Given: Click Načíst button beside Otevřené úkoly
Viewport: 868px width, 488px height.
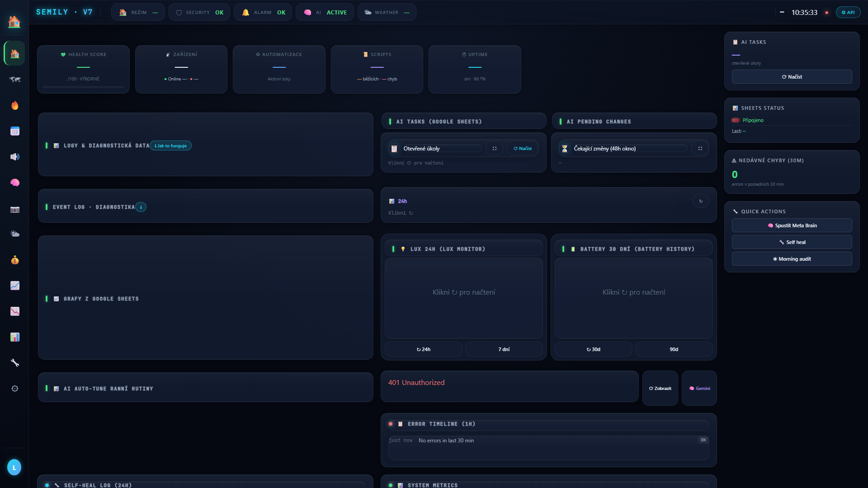Looking at the screenshot, I should point(523,148).
